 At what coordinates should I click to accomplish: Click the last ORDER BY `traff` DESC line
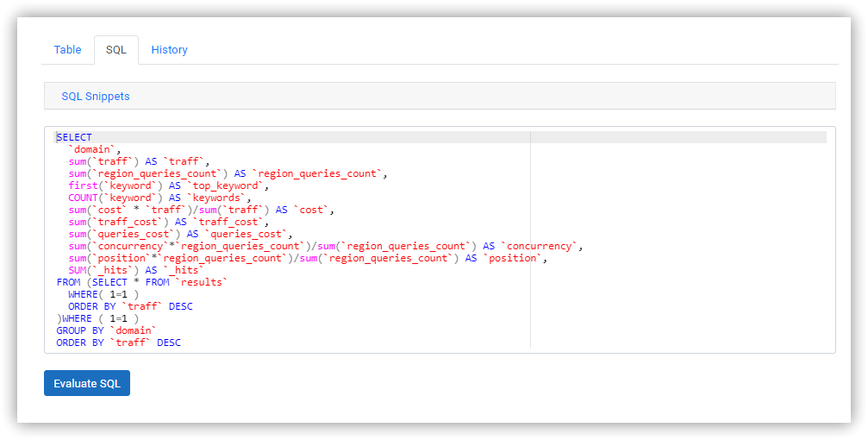pos(118,343)
